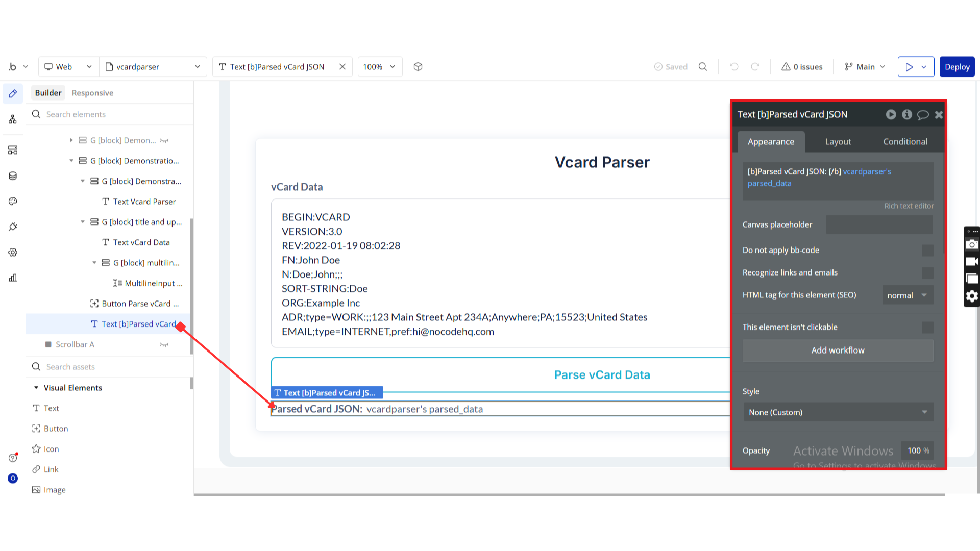Open the HTML tag 'normal' dropdown

[x=908, y=295]
